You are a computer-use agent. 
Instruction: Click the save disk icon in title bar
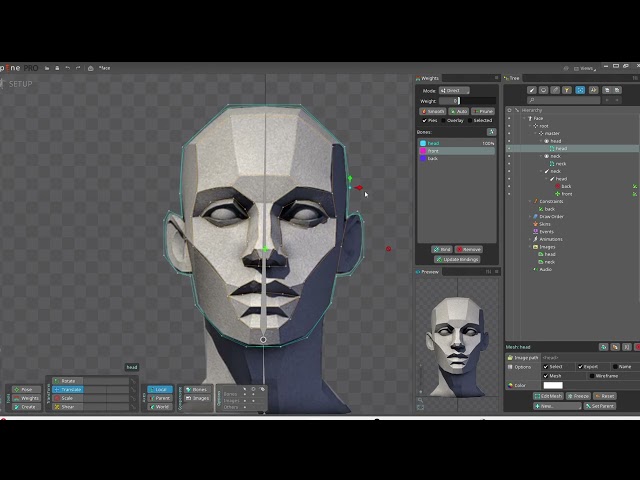[57, 68]
